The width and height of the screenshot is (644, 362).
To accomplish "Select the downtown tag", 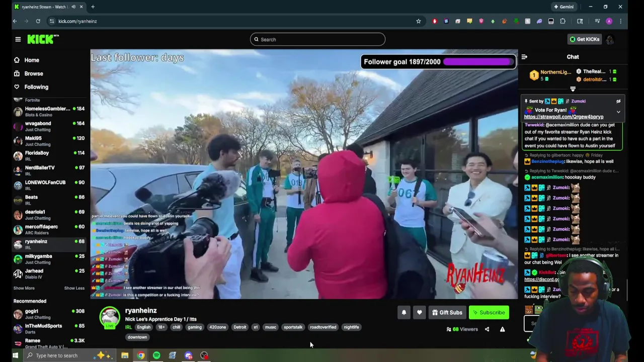I will tap(137, 337).
